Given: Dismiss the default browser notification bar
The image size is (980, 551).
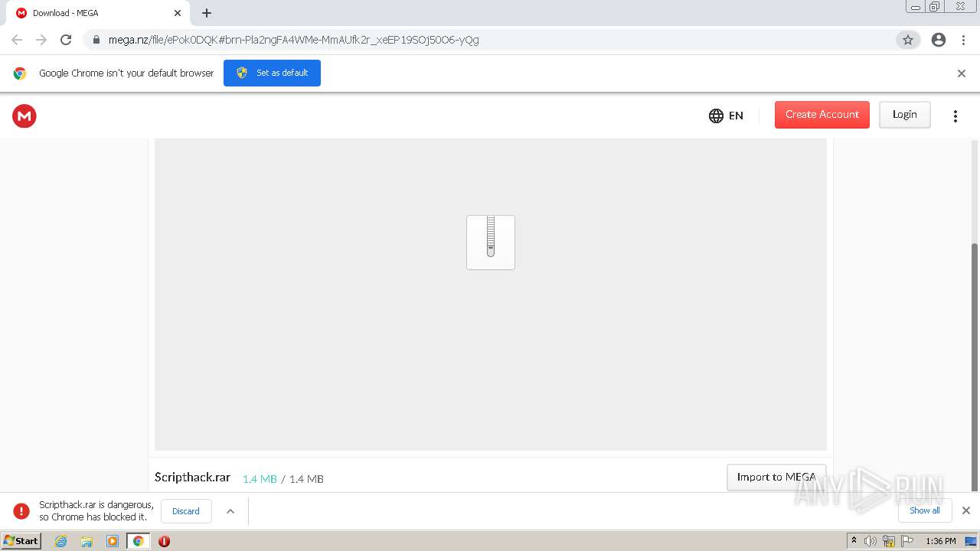Looking at the screenshot, I should (x=962, y=73).
